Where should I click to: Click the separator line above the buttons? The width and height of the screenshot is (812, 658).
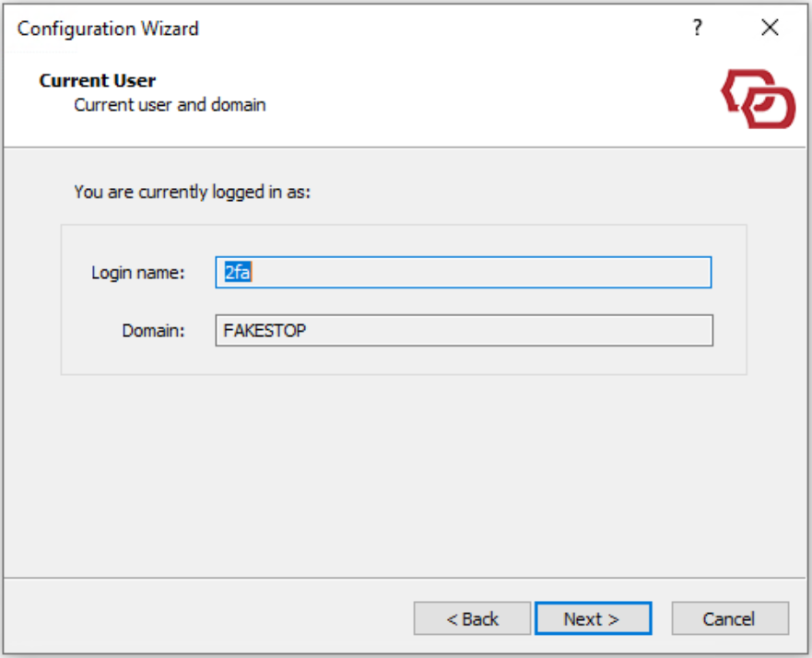tap(406, 579)
